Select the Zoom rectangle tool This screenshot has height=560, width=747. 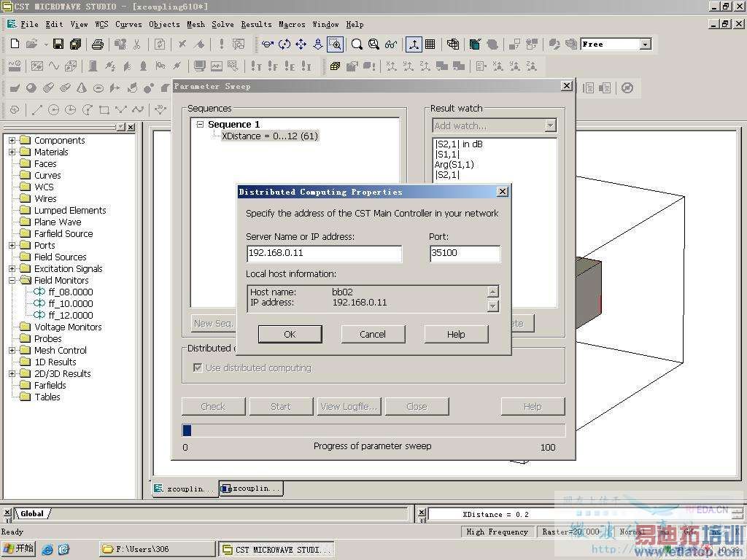tap(336, 44)
